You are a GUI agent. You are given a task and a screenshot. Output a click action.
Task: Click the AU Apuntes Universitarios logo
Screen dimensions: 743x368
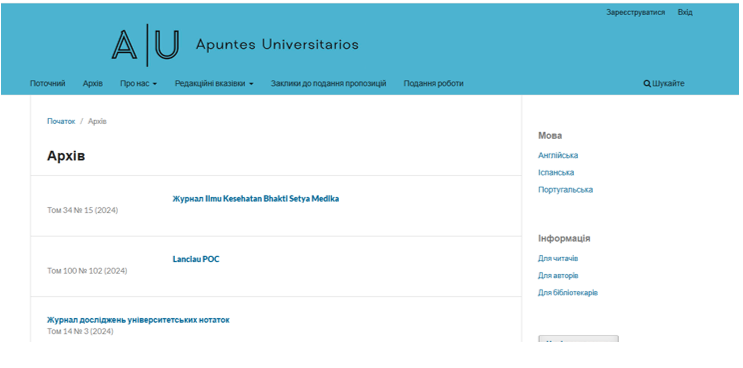(235, 45)
